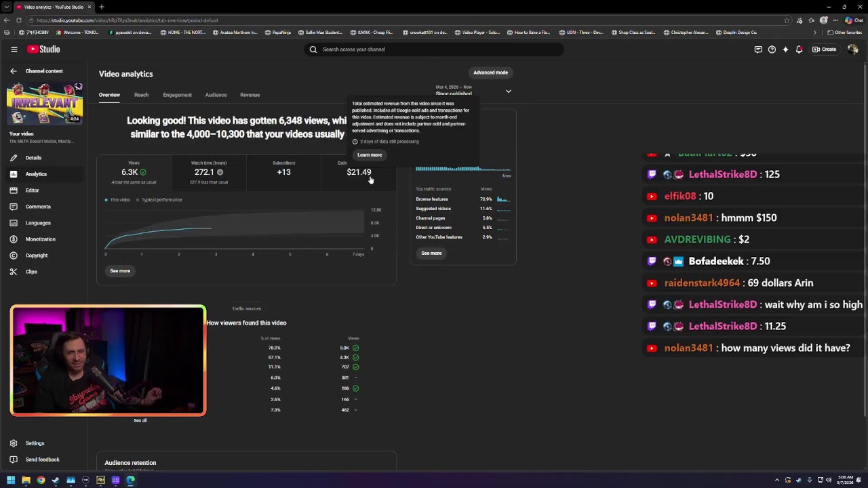Switch to the Overview tab
The height and width of the screenshot is (488, 868).
109,95
